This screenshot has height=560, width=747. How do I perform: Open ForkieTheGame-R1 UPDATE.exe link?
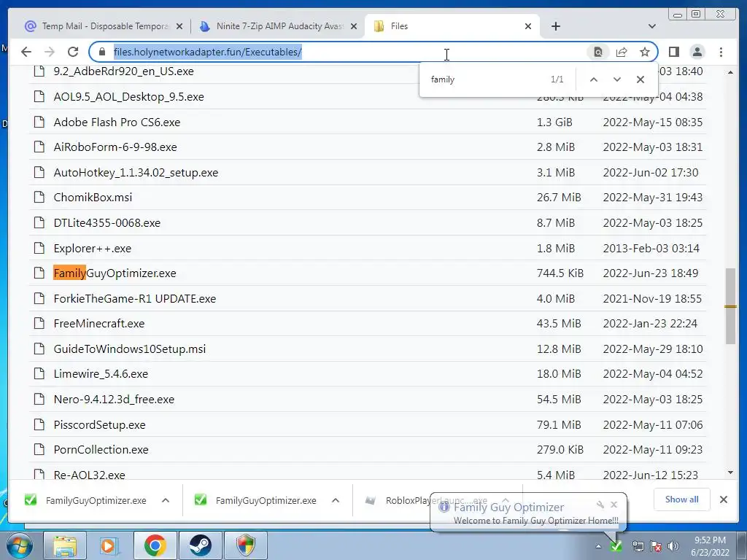point(134,298)
